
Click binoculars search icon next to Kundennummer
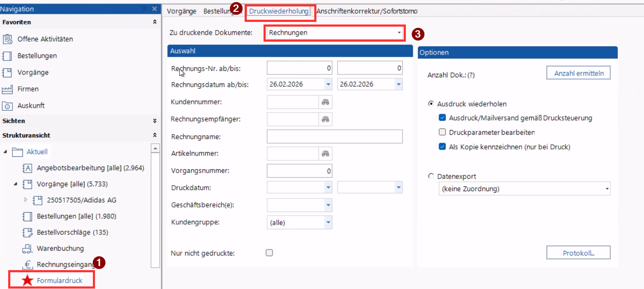click(x=325, y=102)
